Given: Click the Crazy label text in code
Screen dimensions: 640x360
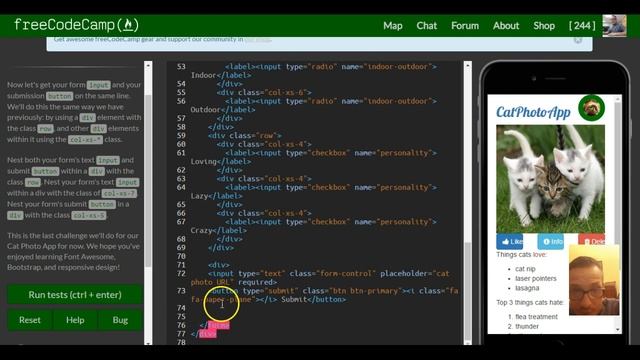Looking at the screenshot, I should coord(201,231).
